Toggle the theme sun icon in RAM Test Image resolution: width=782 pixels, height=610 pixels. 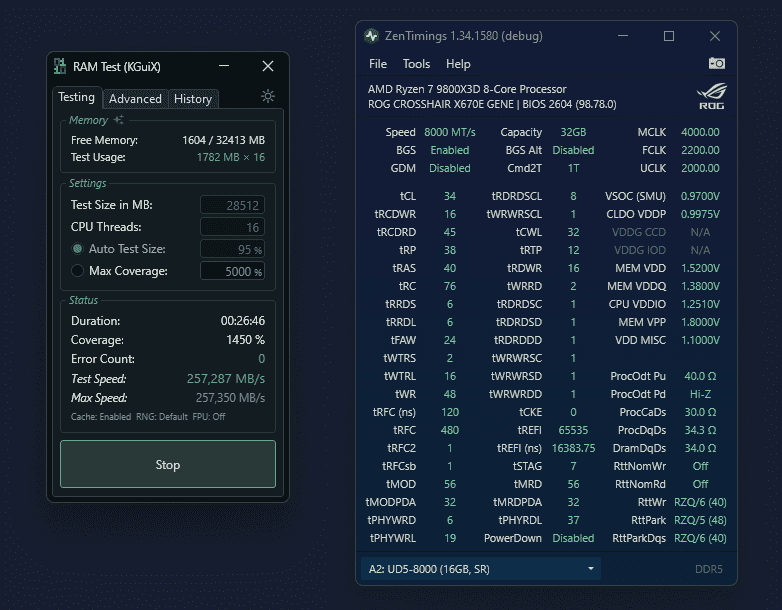click(x=268, y=96)
